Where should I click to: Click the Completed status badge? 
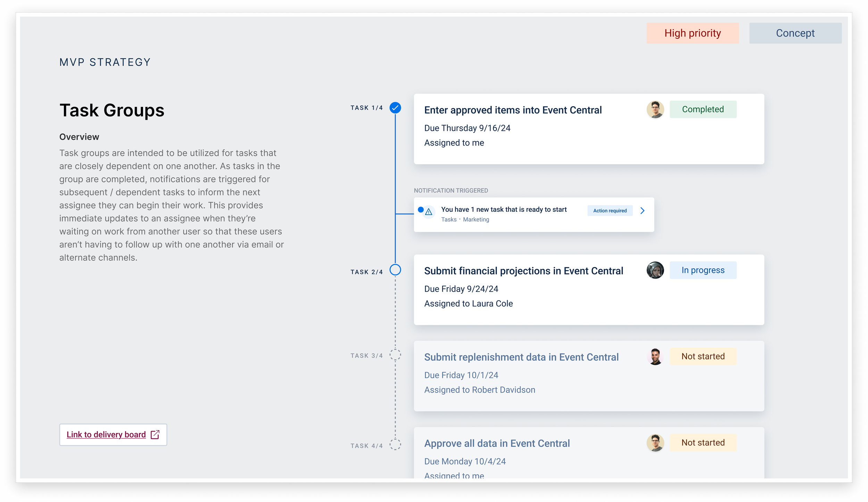[703, 109]
